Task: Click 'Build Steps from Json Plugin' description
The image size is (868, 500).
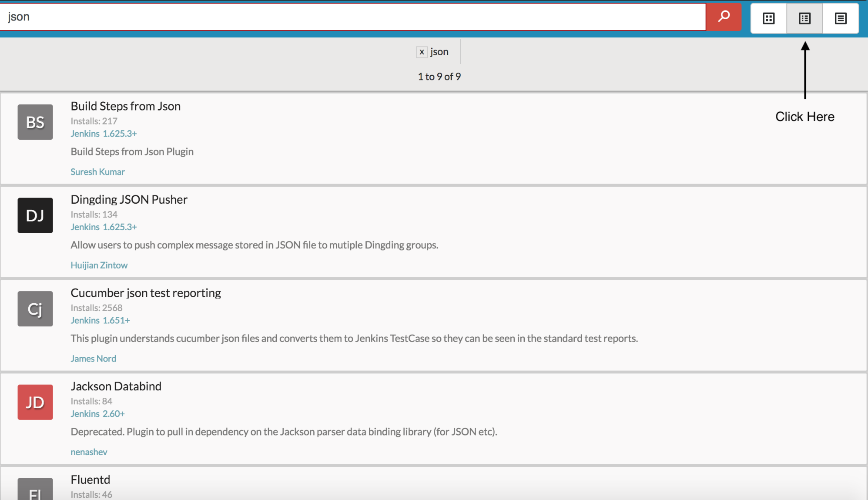Action: click(132, 152)
